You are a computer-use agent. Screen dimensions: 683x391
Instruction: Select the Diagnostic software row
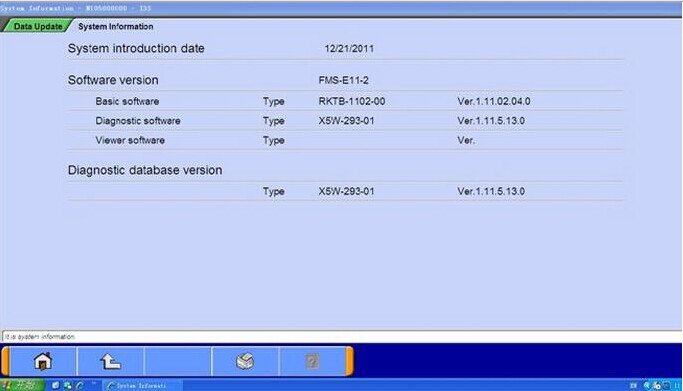tap(345, 121)
